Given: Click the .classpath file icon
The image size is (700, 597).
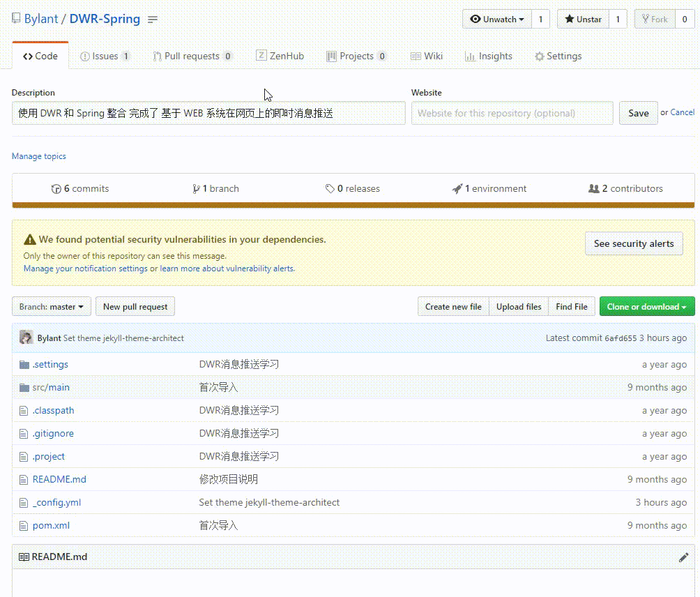Looking at the screenshot, I should coord(24,411).
